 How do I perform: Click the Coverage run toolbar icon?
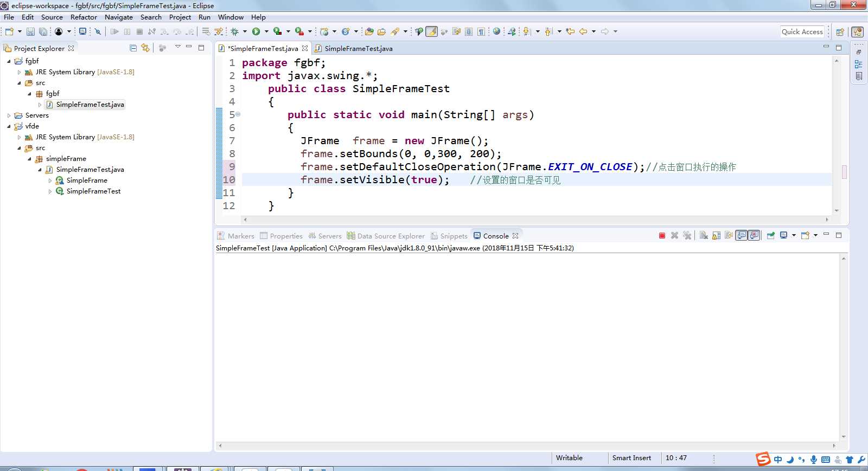click(277, 31)
